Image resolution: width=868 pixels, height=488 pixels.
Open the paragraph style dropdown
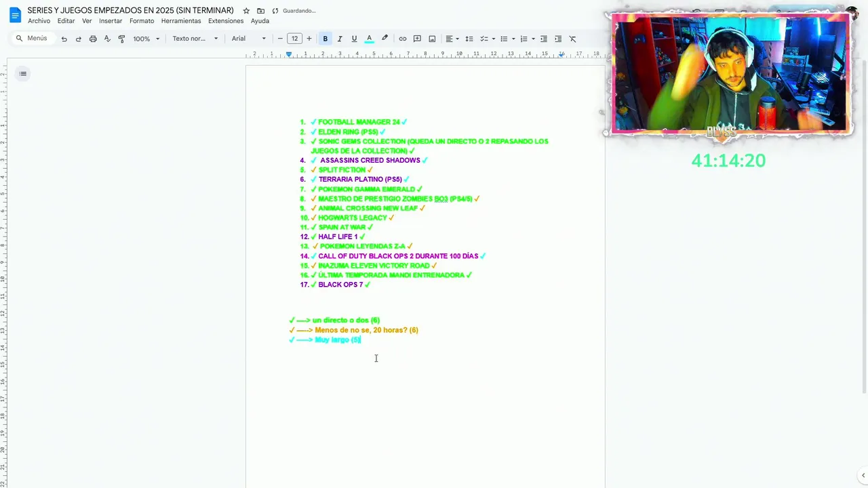coord(195,39)
